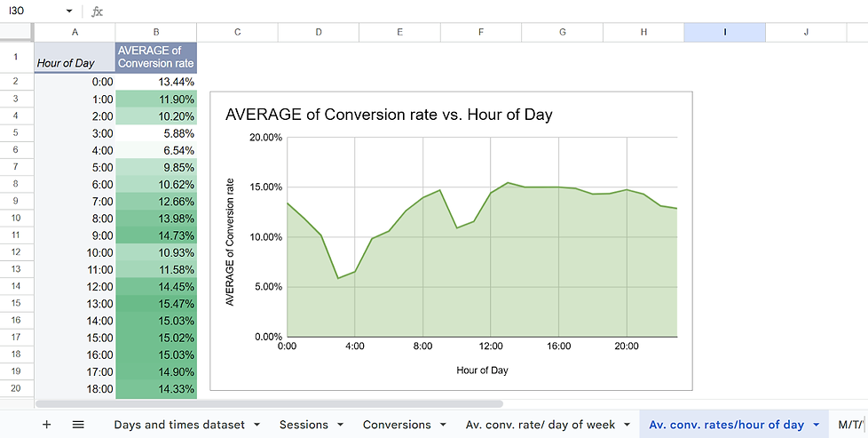This screenshot has width=868, height=438.
Task: Click the chart title text
Action: 389,115
